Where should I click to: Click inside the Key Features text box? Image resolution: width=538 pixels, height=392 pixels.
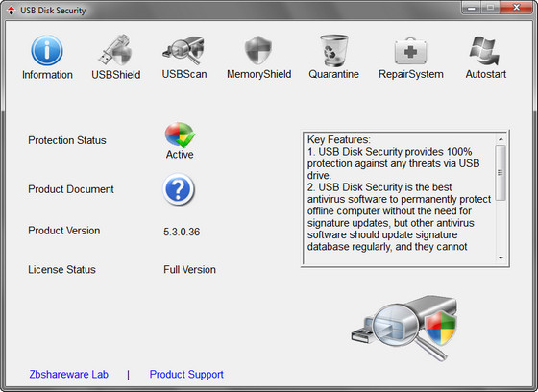(x=399, y=199)
